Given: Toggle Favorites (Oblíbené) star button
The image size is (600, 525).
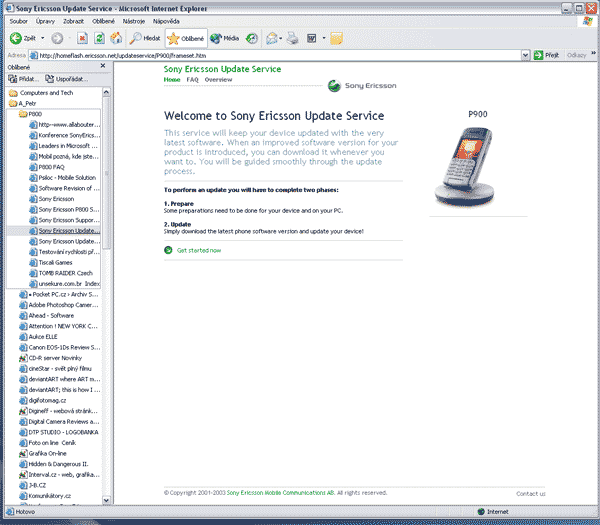Looking at the screenshot, I should point(186,38).
